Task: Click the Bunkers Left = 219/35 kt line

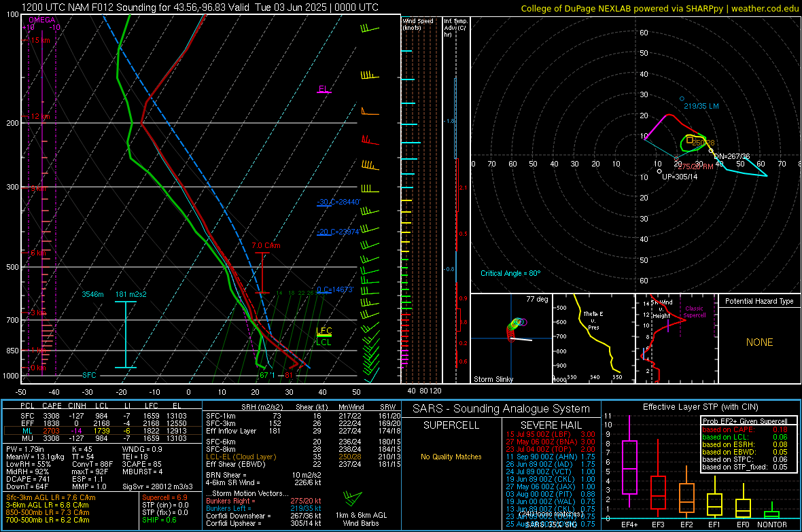Action: pyautogui.click(x=264, y=508)
